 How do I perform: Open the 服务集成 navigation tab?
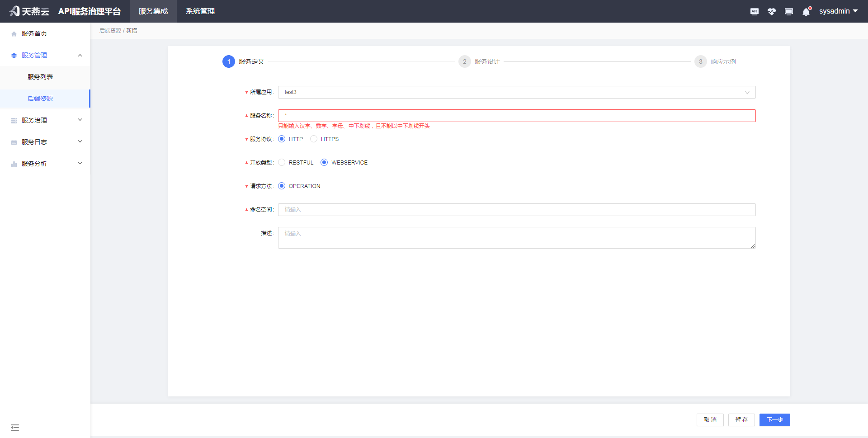pos(153,11)
